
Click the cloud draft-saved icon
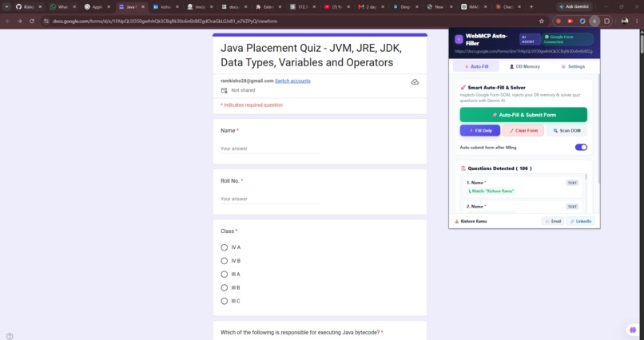click(415, 82)
